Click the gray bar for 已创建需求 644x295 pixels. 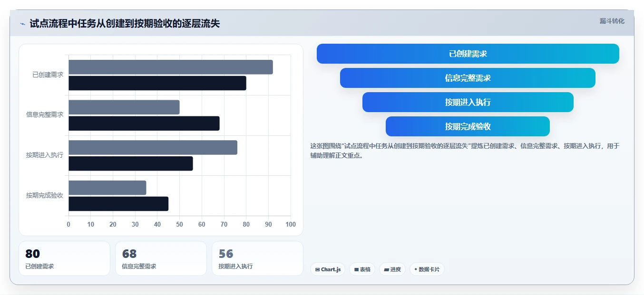[x=171, y=67]
